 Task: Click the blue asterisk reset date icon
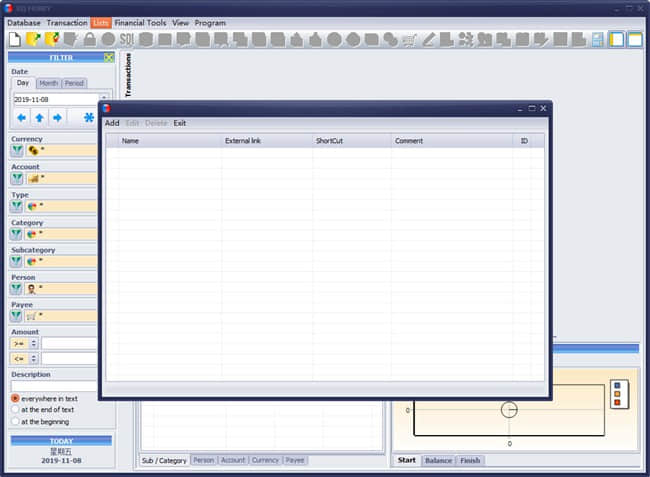pos(89,117)
